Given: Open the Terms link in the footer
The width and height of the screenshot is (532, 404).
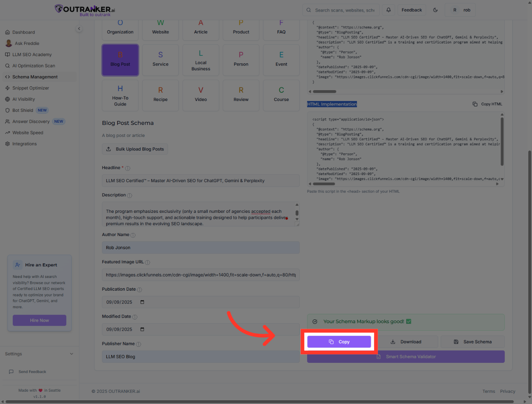Looking at the screenshot, I should coord(489,391).
